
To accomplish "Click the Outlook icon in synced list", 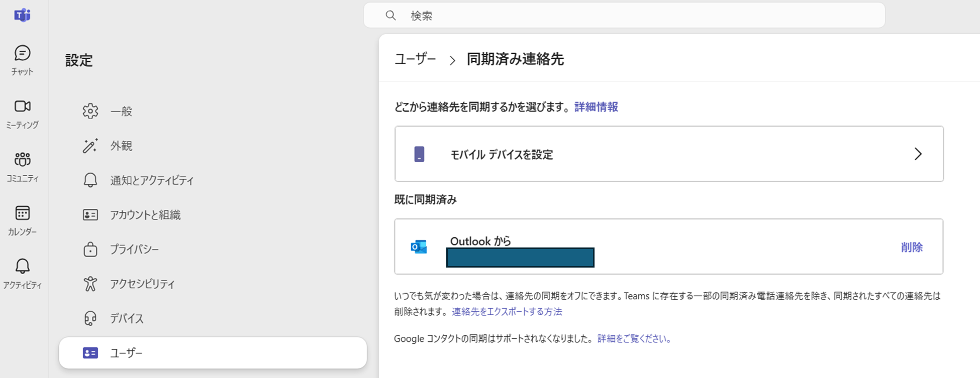I will pyautogui.click(x=419, y=247).
